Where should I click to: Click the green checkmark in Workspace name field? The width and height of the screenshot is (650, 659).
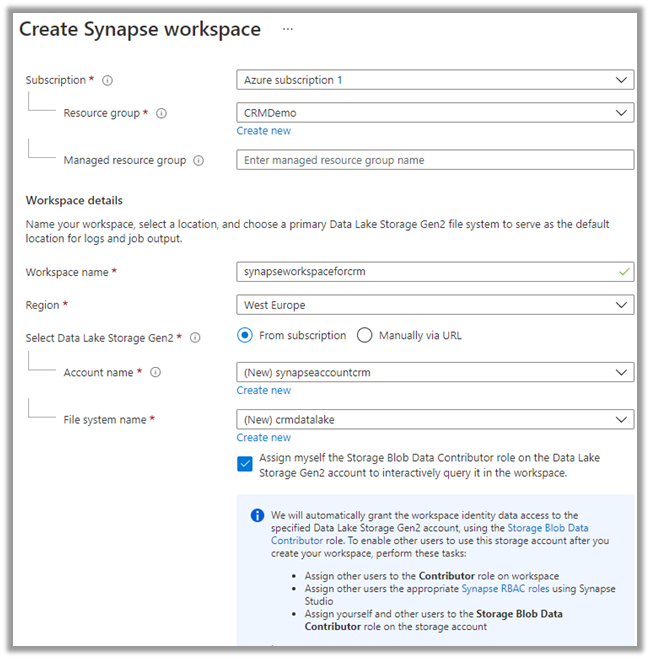click(x=625, y=271)
